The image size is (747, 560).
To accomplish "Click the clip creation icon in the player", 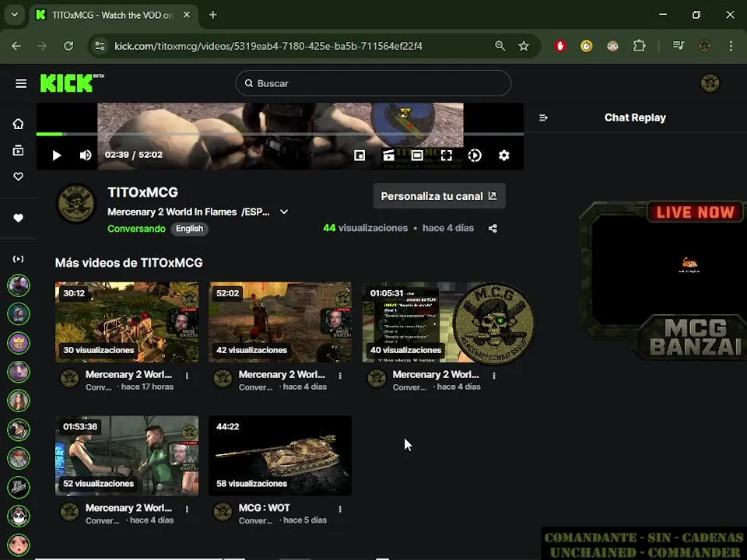I will [388, 156].
